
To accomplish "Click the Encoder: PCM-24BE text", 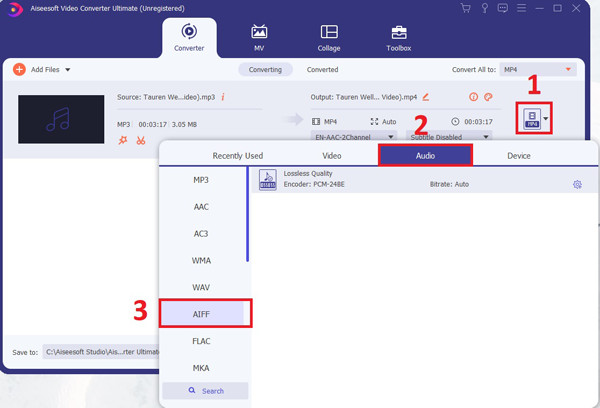I will 314,184.
